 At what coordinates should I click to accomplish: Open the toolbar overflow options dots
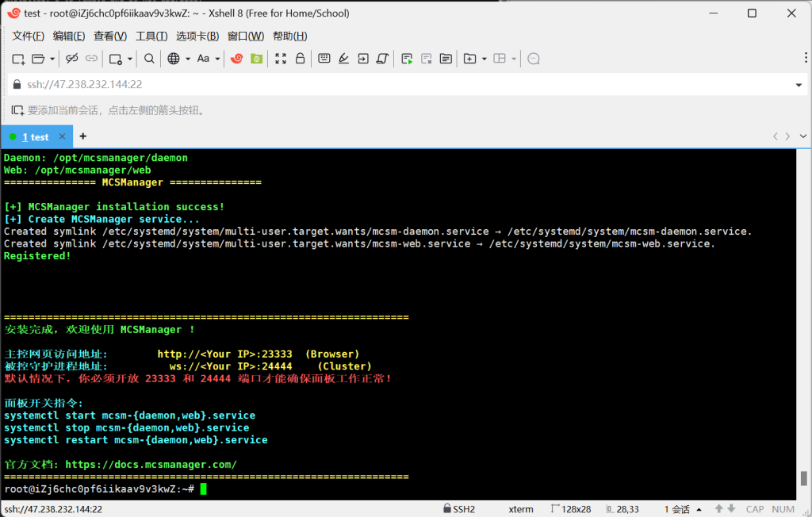point(806,58)
